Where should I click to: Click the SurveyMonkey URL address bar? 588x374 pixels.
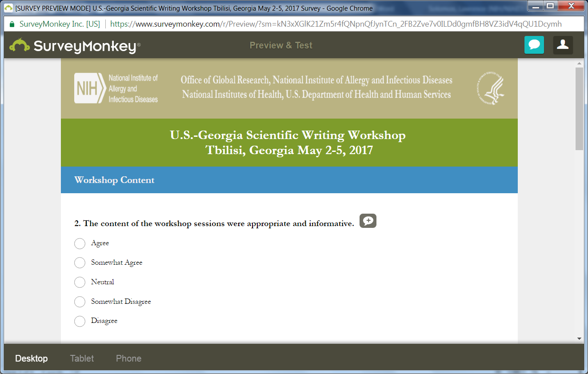tap(336, 24)
